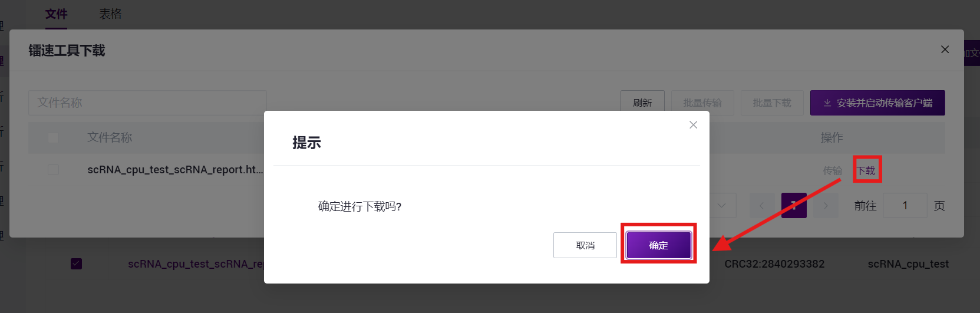Uncheck the purple checked row checkbox below
The width and height of the screenshot is (980, 313).
click(77, 263)
